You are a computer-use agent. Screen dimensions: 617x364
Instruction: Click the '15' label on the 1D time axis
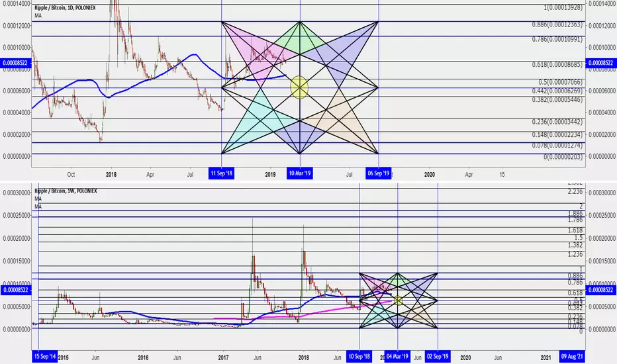coord(502,174)
